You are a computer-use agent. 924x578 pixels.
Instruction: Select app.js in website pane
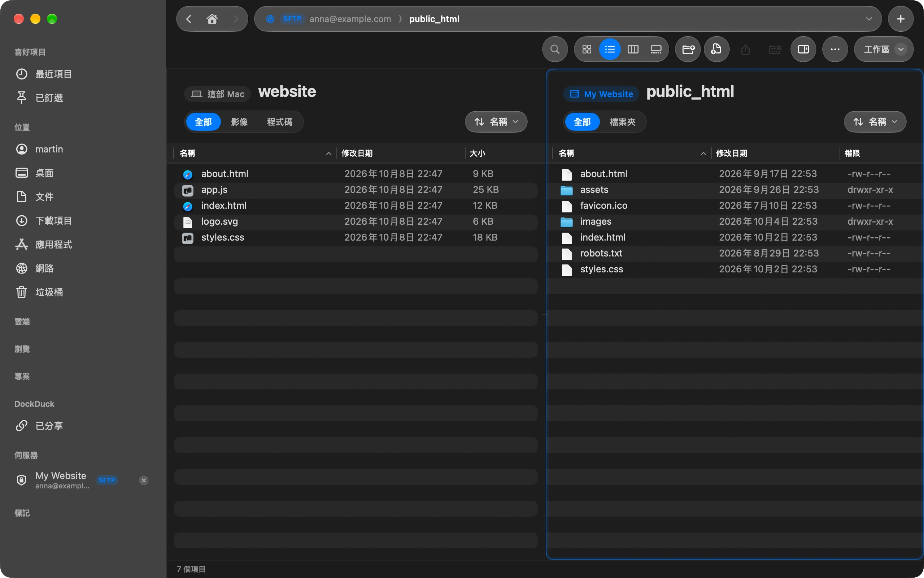coord(356,190)
